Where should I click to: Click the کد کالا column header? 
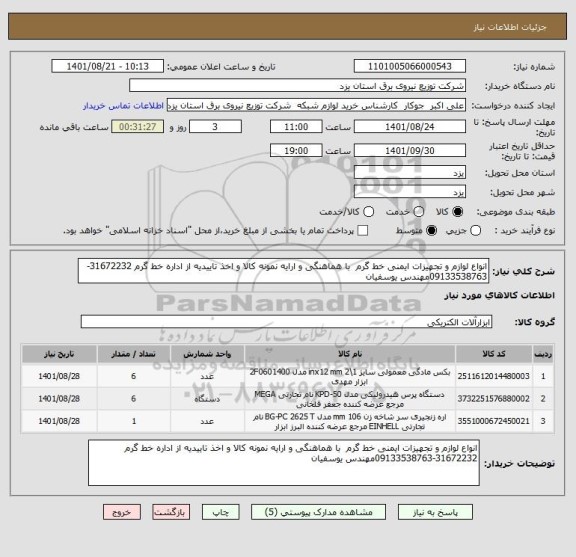494,354
